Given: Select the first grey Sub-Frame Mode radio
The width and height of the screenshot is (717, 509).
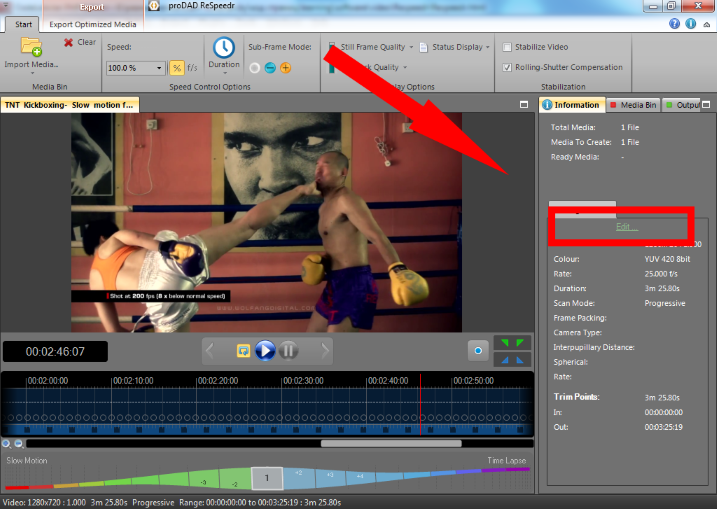Looking at the screenshot, I should coord(255,68).
